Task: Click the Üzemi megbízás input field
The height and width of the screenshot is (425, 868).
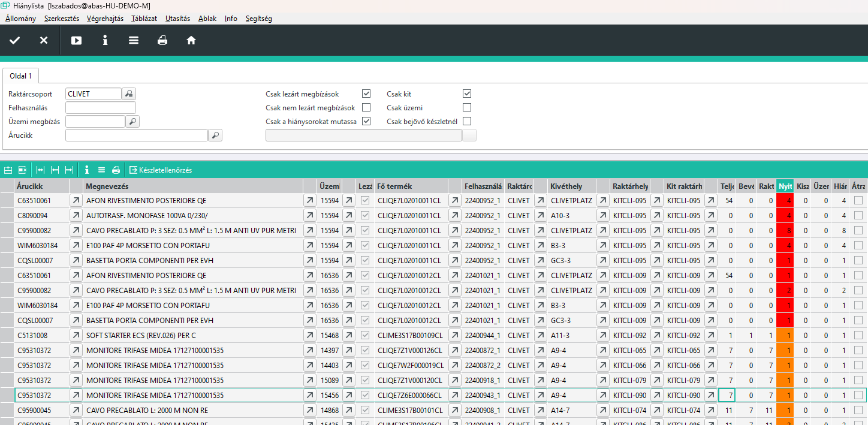Action: pyautogui.click(x=95, y=122)
